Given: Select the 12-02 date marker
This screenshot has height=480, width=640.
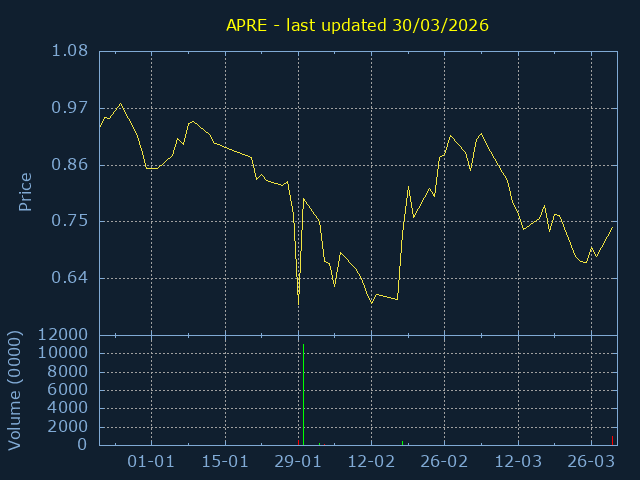Looking at the screenshot, I should [371, 462].
